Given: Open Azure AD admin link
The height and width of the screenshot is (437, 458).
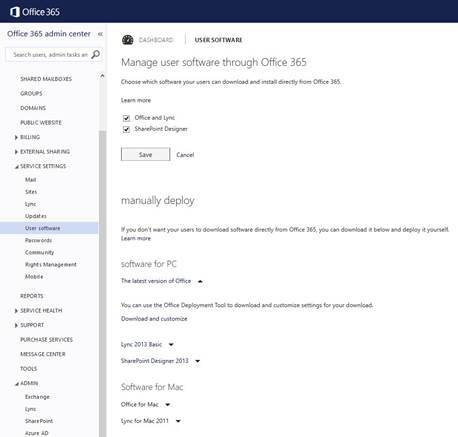Looking at the screenshot, I should [x=37, y=433].
